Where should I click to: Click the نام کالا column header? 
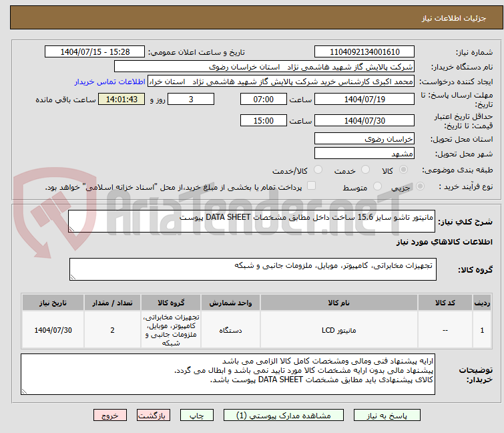coord(339,303)
